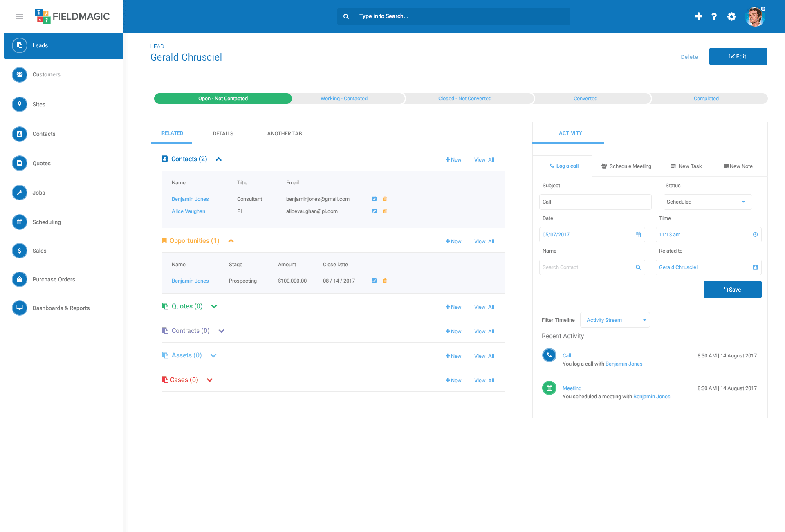Delete the Benjamin Jones opportunity
This screenshot has width=785, height=532.
[385, 281]
